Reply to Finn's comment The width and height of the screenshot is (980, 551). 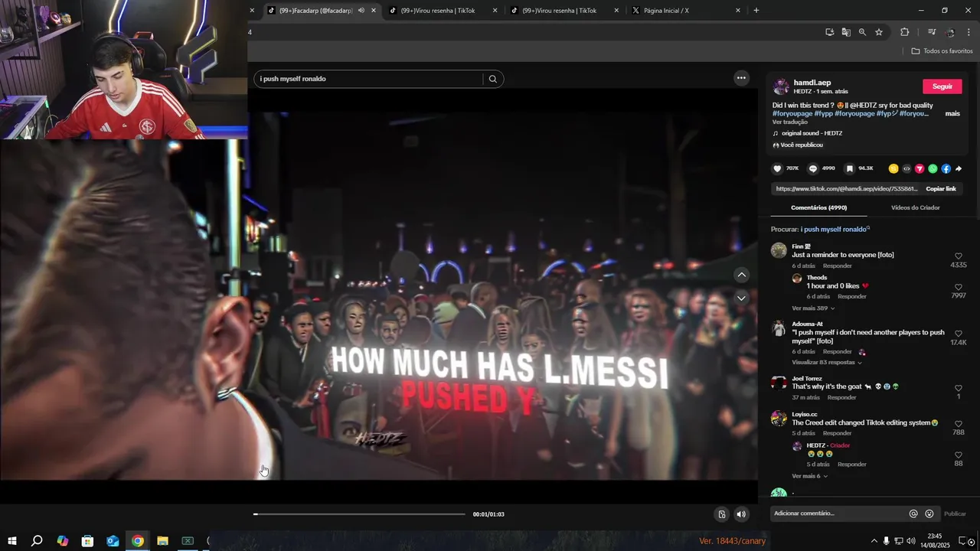click(x=837, y=266)
